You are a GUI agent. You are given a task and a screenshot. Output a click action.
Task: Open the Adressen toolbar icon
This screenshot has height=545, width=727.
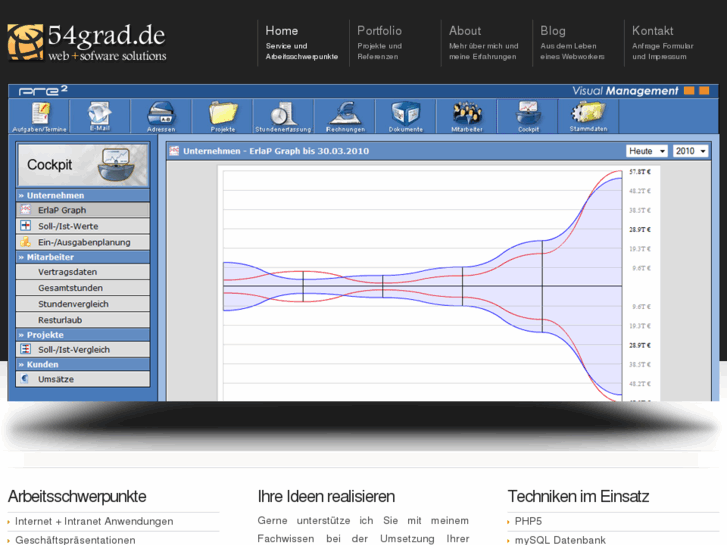click(x=161, y=116)
